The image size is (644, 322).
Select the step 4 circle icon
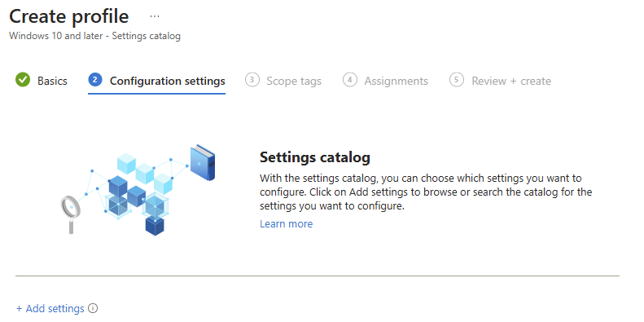tap(349, 80)
